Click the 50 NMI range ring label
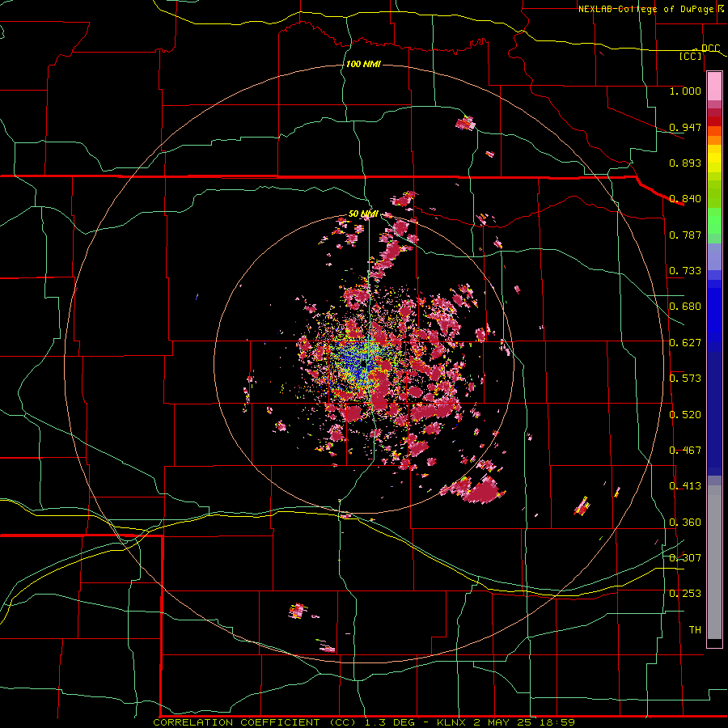 [x=363, y=214]
